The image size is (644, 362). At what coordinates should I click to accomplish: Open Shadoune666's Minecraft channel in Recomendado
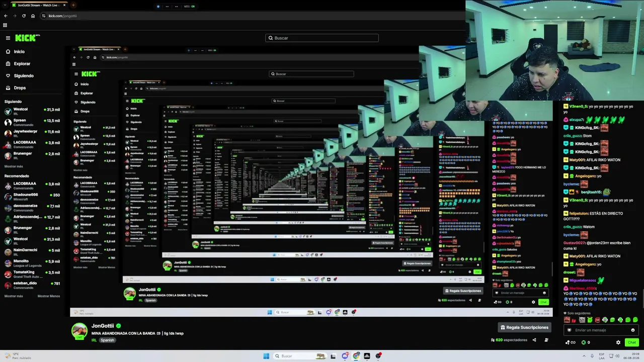pyautogui.click(x=31, y=197)
